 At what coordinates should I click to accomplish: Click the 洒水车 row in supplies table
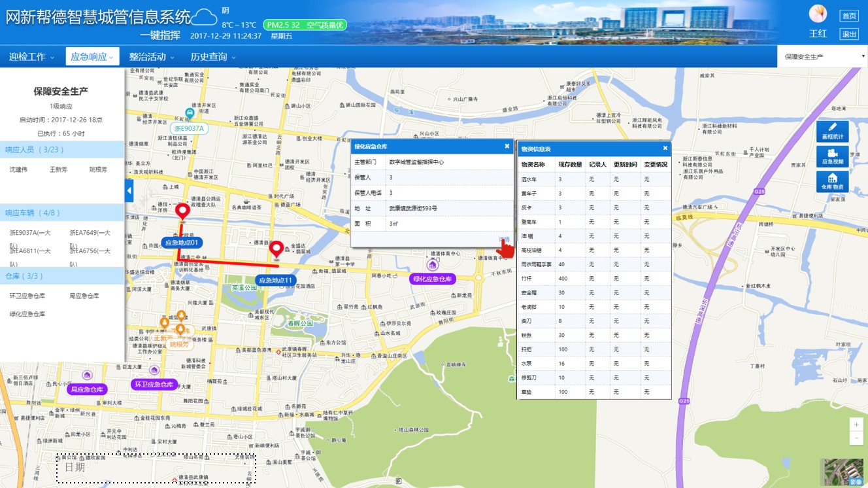tap(594, 179)
